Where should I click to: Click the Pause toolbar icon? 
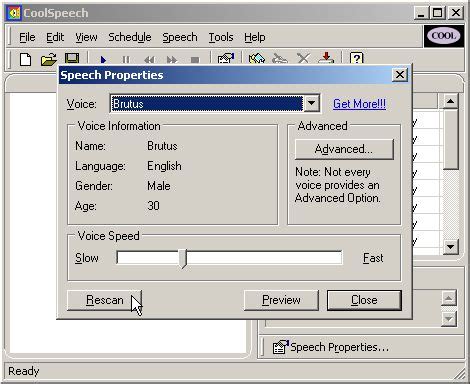tap(126, 60)
